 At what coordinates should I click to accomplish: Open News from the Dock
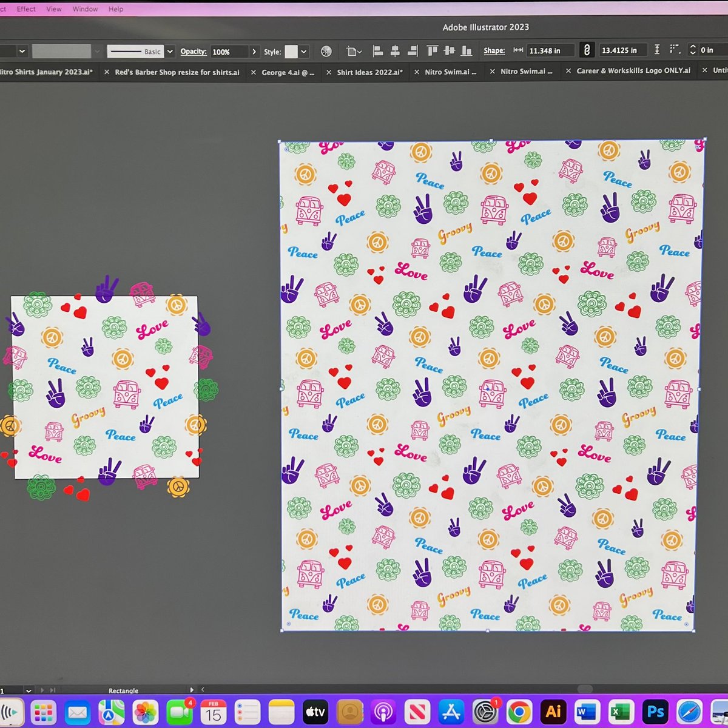click(x=417, y=712)
